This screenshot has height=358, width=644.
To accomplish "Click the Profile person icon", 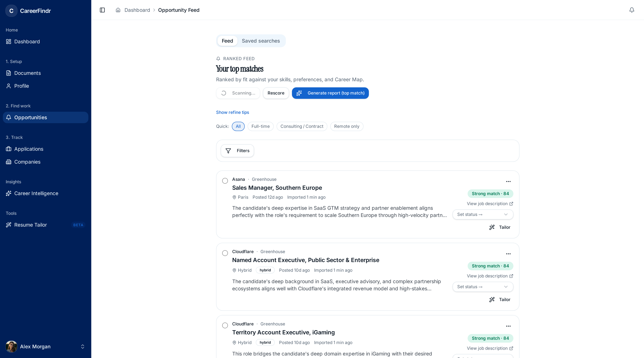I will pos(9,86).
